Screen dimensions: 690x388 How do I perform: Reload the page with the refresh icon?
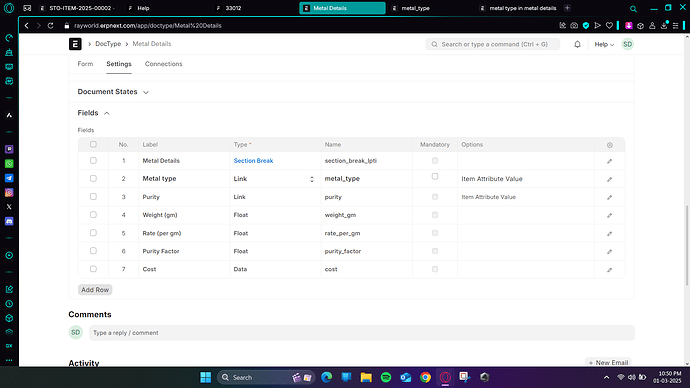click(x=51, y=26)
